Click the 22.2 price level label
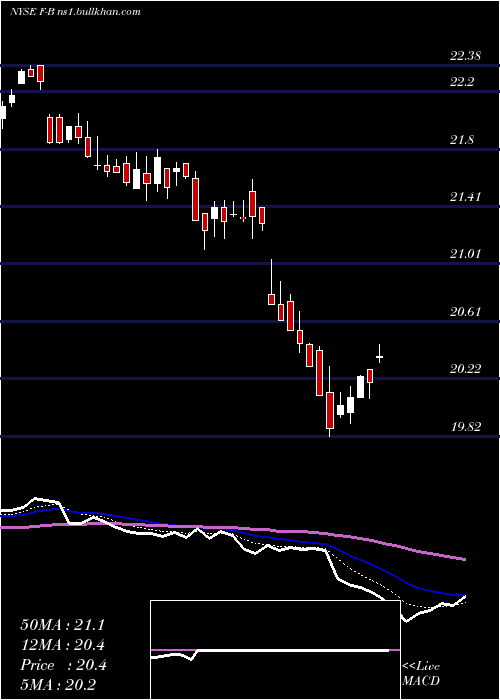The width and height of the screenshot is (500, 700). 462,82
